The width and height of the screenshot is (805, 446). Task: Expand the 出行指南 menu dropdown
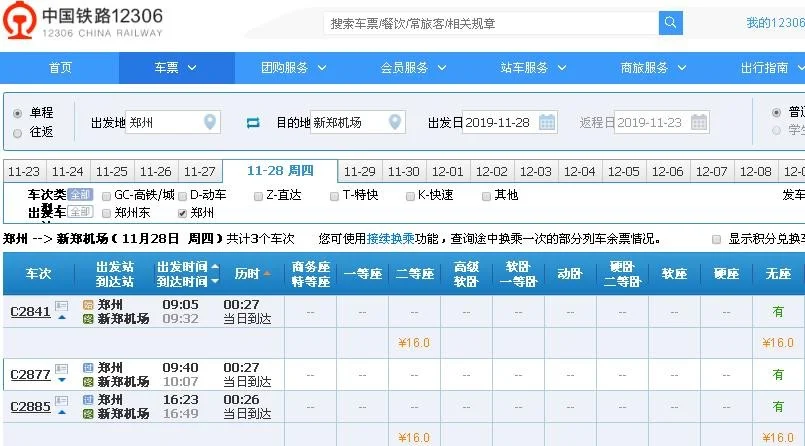point(801,68)
